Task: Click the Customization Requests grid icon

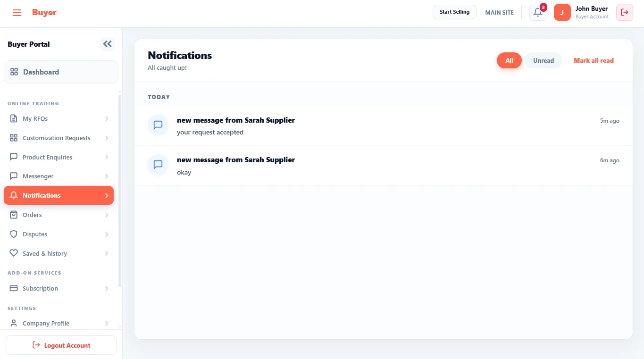Action: [14, 138]
